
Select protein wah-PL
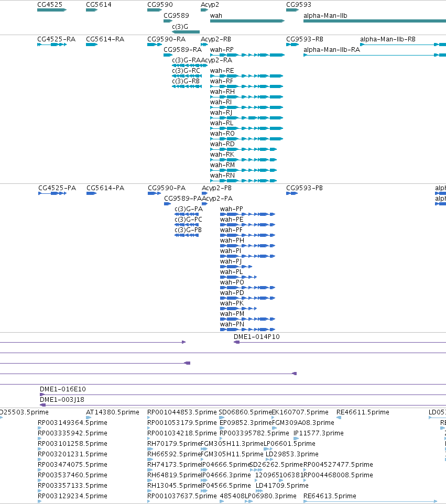pyautogui.click(x=232, y=272)
